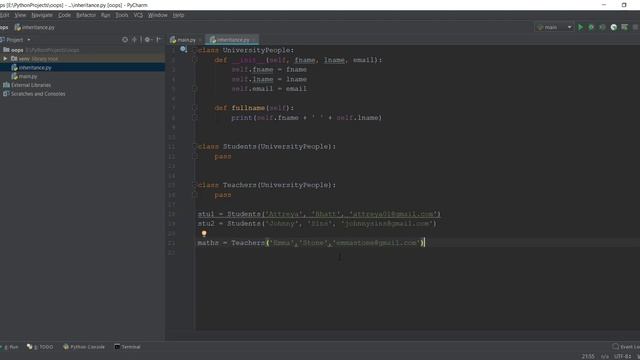Click the oops project folder icon
Image resolution: width=640 pixels, height=360 pixels.
tap(6, 50)
